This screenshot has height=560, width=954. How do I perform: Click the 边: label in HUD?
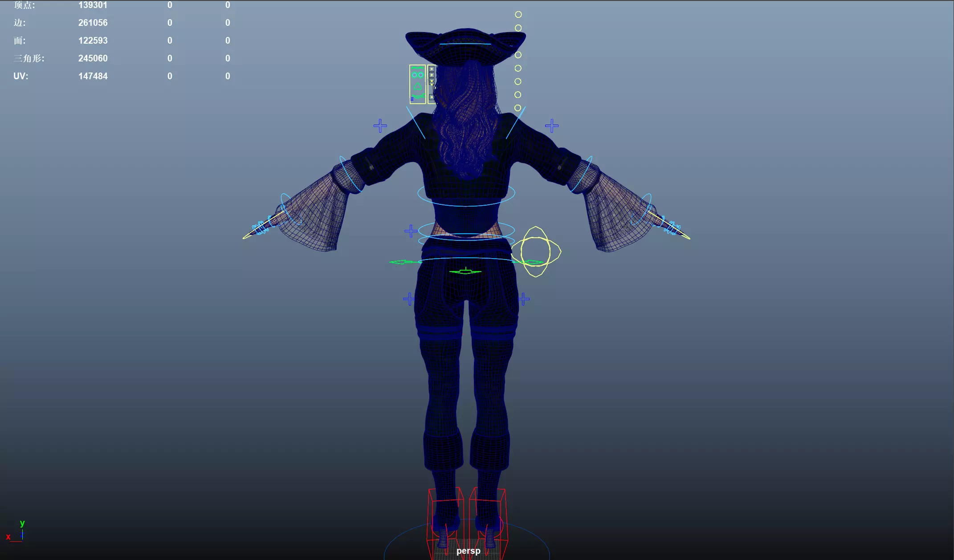[x=20, y=23]
